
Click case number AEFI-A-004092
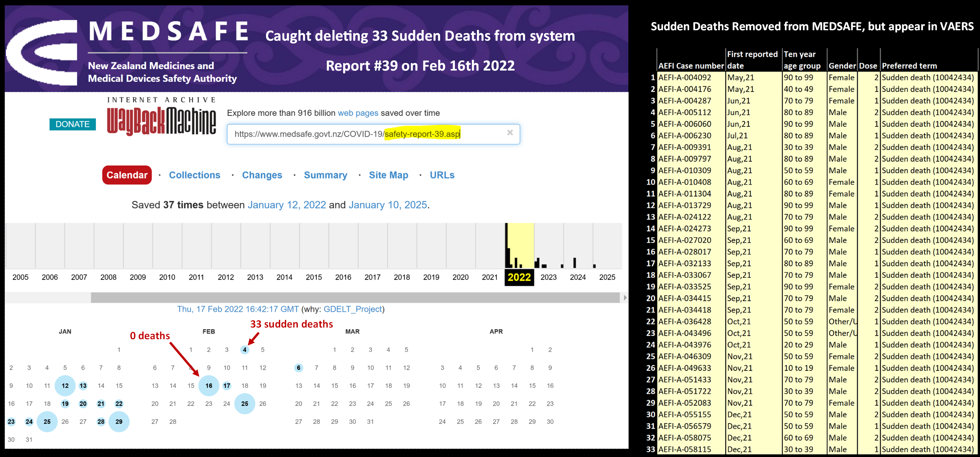(684, 77)
